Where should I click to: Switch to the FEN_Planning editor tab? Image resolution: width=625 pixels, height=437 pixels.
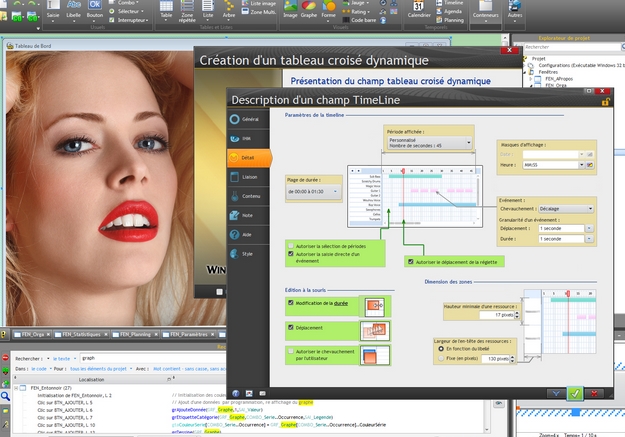[x=132, y=335]
